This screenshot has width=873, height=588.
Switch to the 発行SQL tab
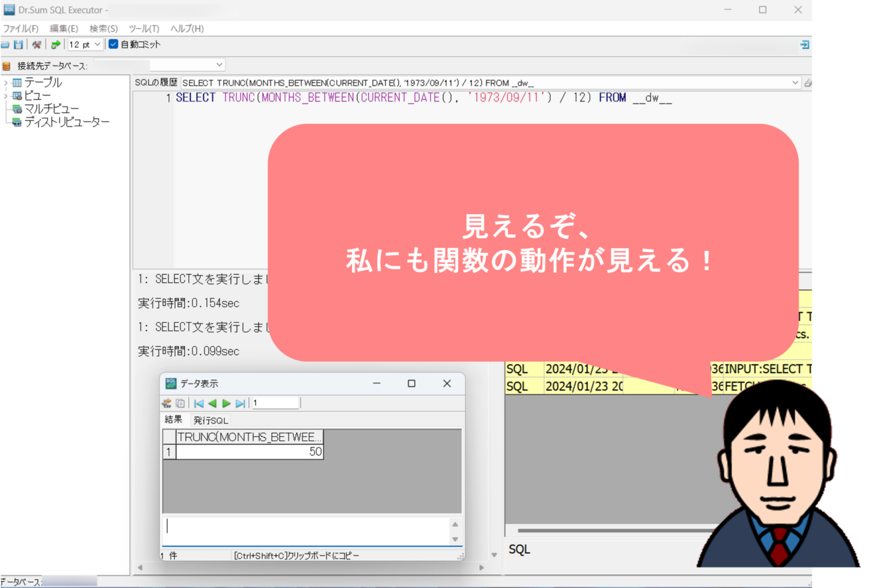[x=211, y=420]
